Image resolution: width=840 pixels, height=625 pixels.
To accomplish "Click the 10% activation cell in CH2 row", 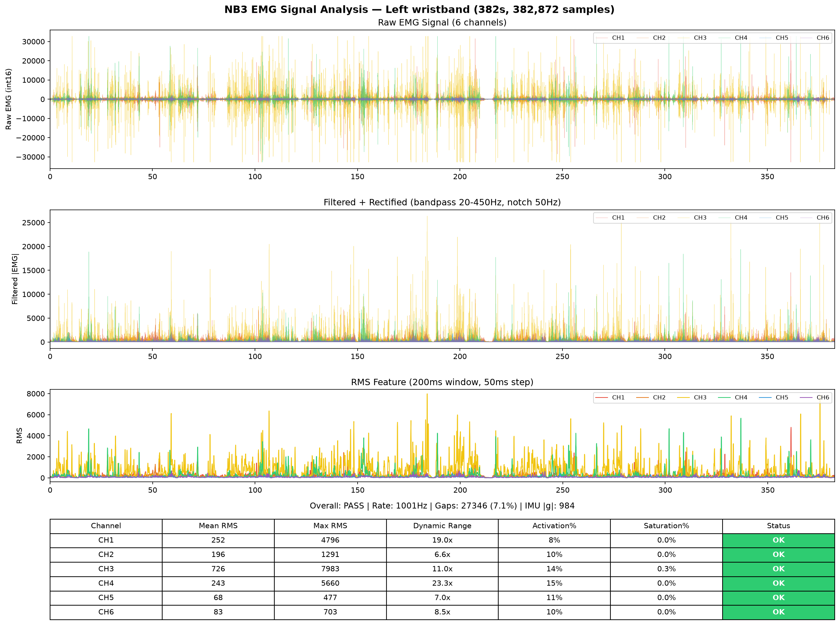I will (554, 554).
